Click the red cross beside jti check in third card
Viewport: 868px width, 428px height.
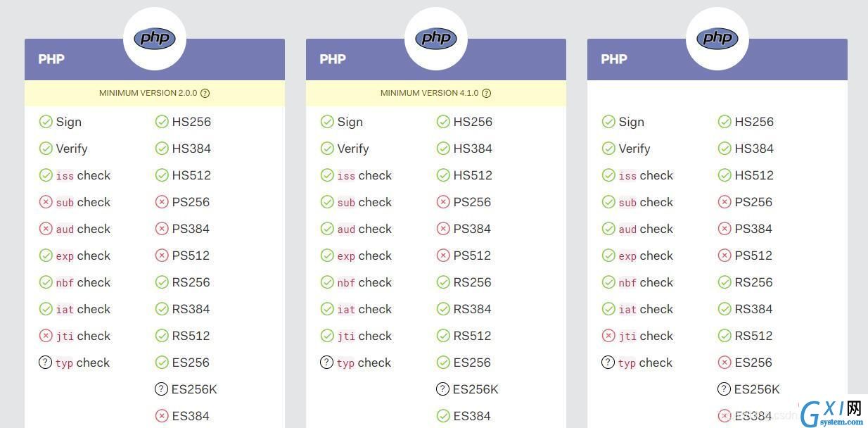click(608, 336)
